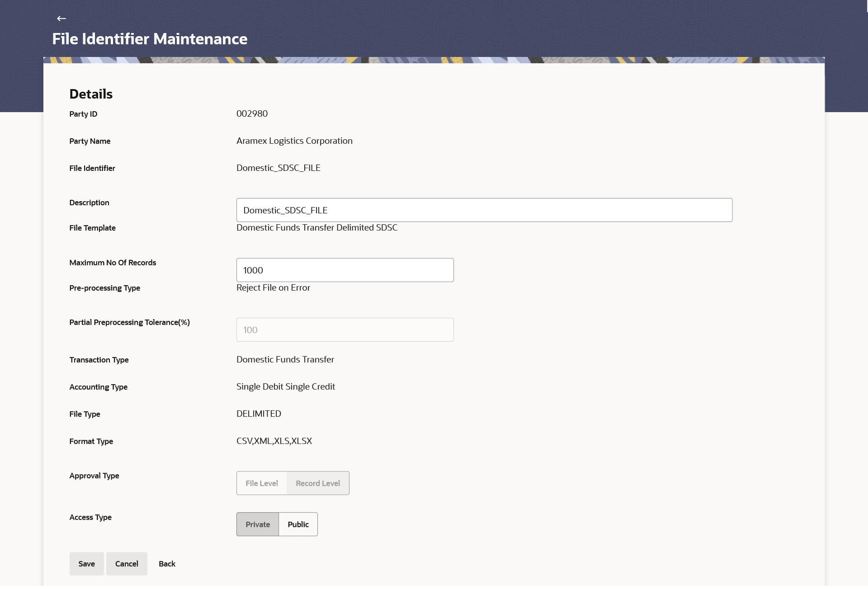Click the Partial Preprocessing Tolerance field
This screenshot has width=868, height=589.
(x=344, y=330)
